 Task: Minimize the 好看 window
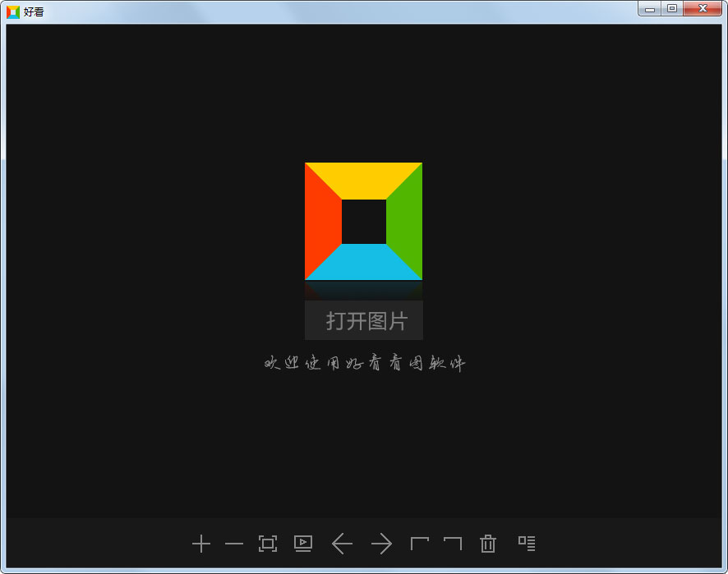tap(650, 9)
